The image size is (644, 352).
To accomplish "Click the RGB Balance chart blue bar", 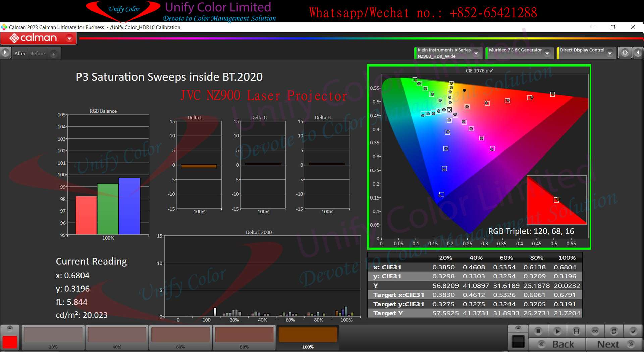I will point(129,206).
